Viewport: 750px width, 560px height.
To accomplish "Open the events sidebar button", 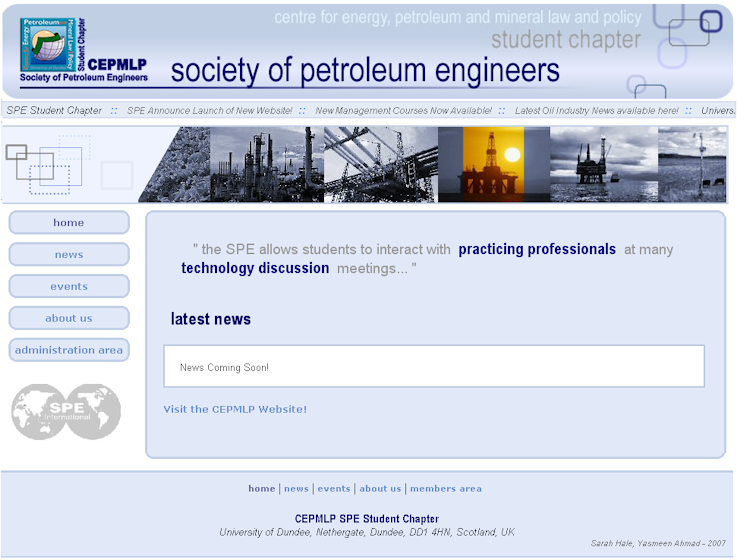I will [x=69, y=286].
